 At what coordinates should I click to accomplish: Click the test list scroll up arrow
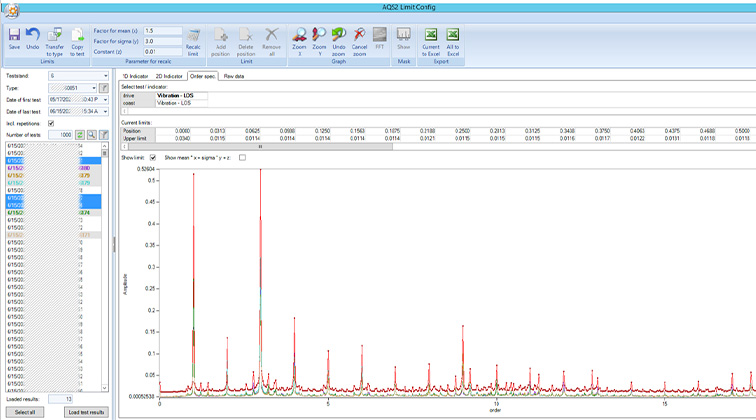(105, 145)
